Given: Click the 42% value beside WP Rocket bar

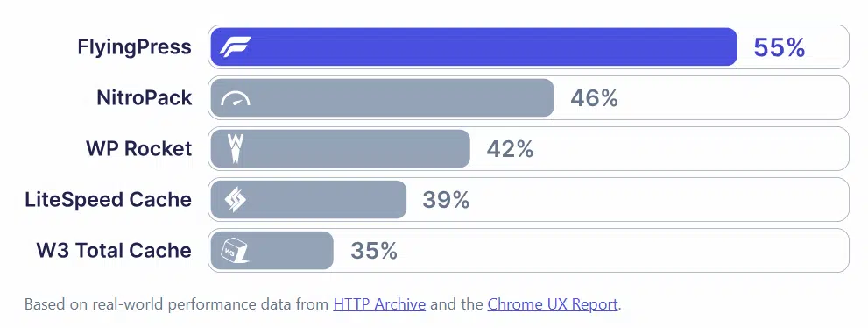Looking at the screenshot, I should (510, 149).
